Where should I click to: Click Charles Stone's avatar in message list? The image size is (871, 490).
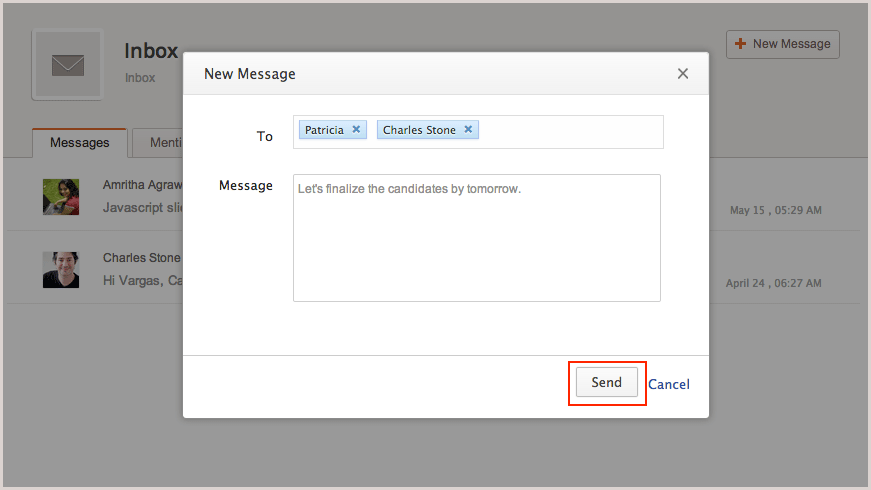click(61, 270)
